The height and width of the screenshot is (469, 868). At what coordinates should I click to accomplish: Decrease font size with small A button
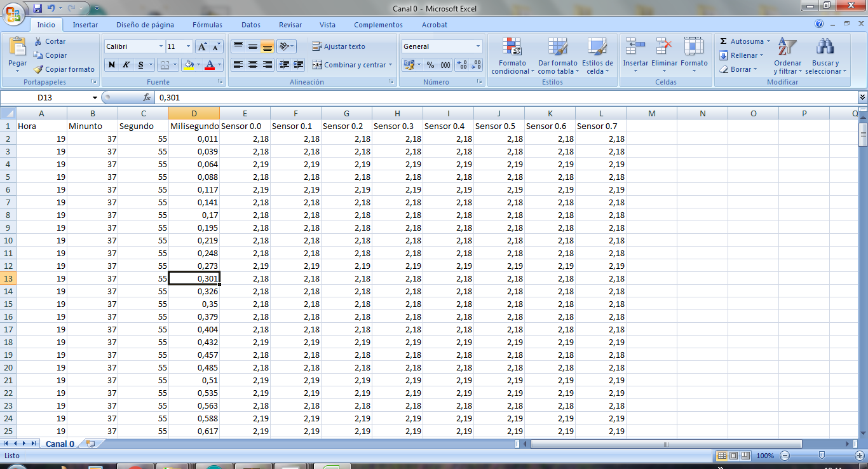(216, 46)
